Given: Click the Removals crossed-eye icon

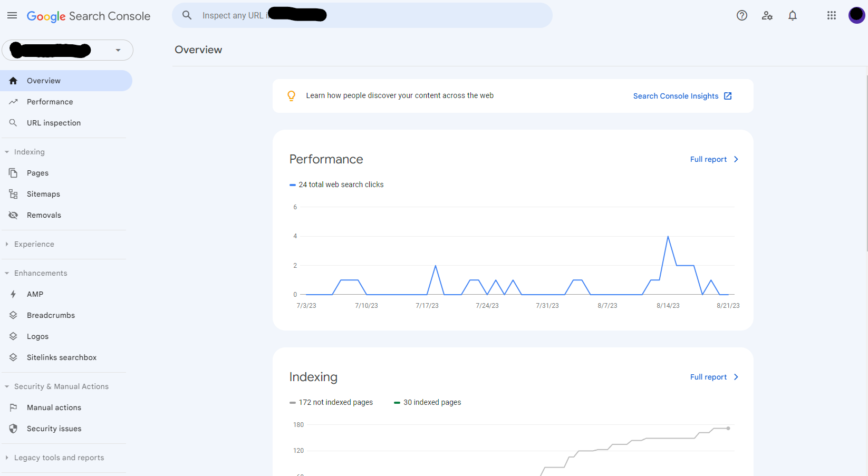Looking at the screenshot, I should (13, 215).
